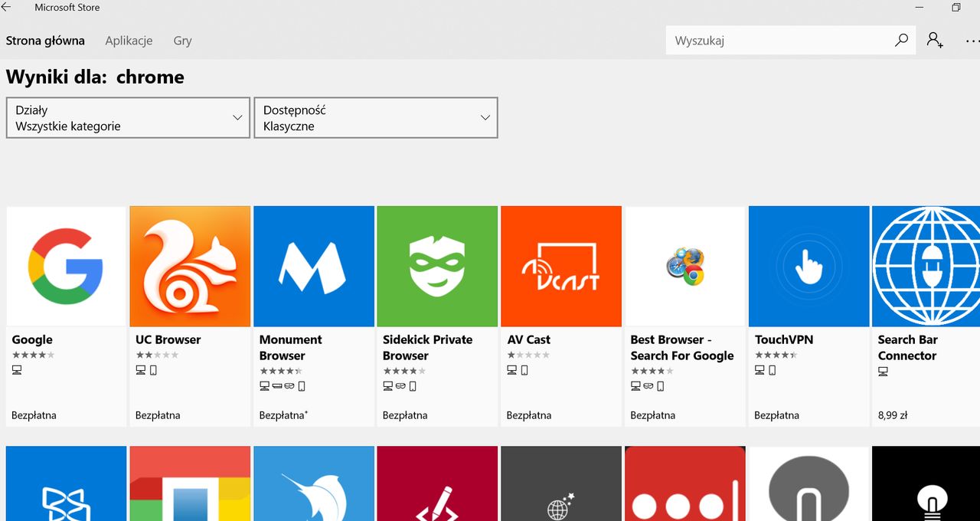Click the star rating under AV Cast

(x=528, y=355)
